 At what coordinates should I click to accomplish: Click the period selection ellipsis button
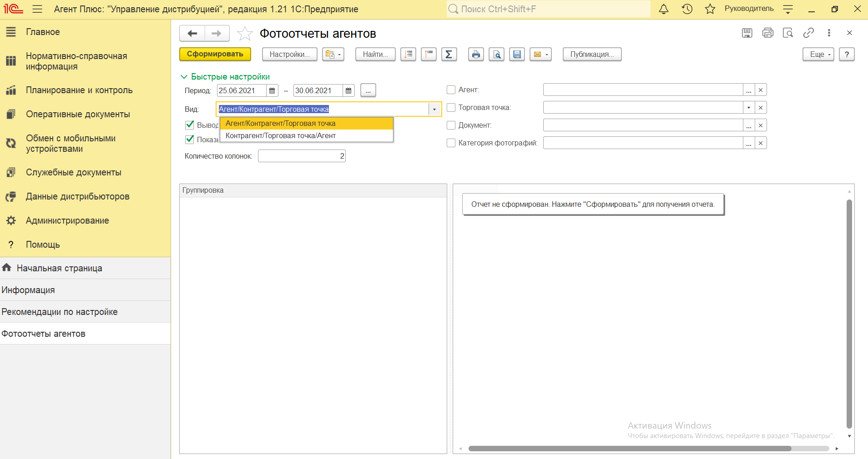coord(368,90)
